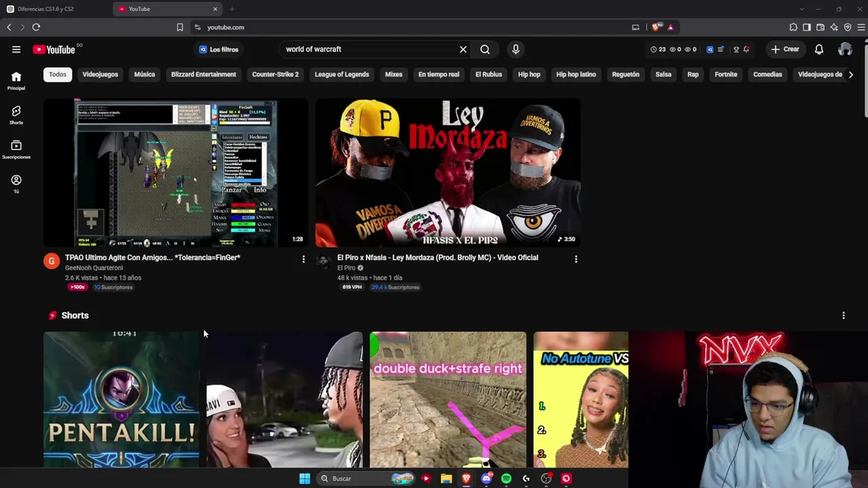Select the Todos filter chip
Screen dimensions: 868x488
tap(58, 75)
